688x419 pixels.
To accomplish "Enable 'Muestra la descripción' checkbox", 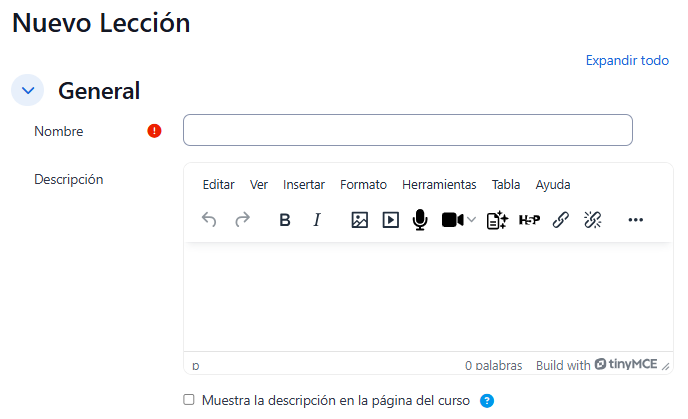I will pyautogui.click(x=189, y=400).
